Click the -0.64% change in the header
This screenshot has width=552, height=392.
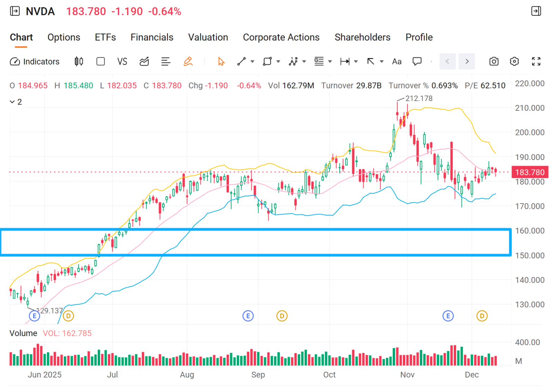165,11
